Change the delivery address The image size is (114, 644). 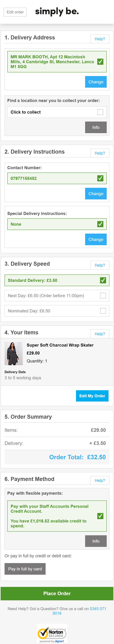[96, 82]
